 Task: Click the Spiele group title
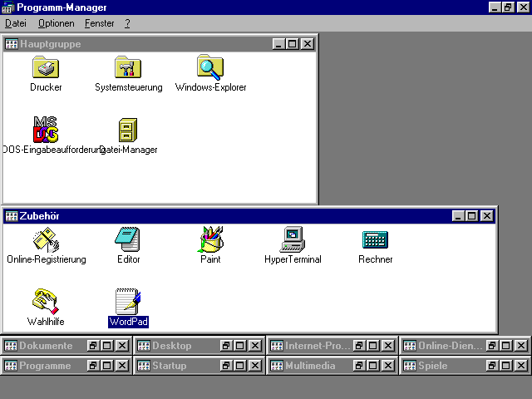click(x=432, y=366)
